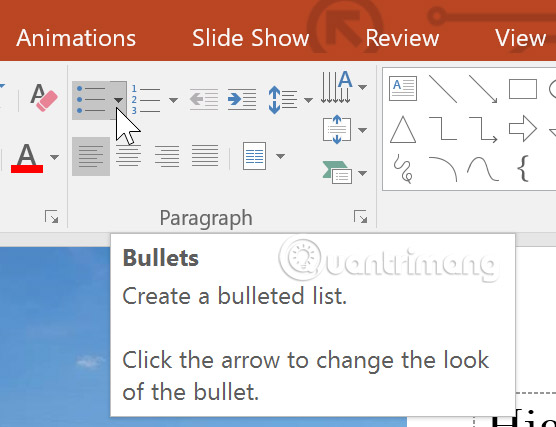This screenshot has width=556, height=427.
Task: Select the Elbow Arrow Connector shape
Action: coord(483,130)
